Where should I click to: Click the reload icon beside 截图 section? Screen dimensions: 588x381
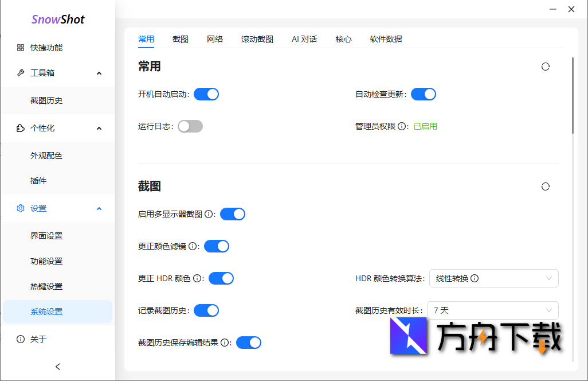545,186
